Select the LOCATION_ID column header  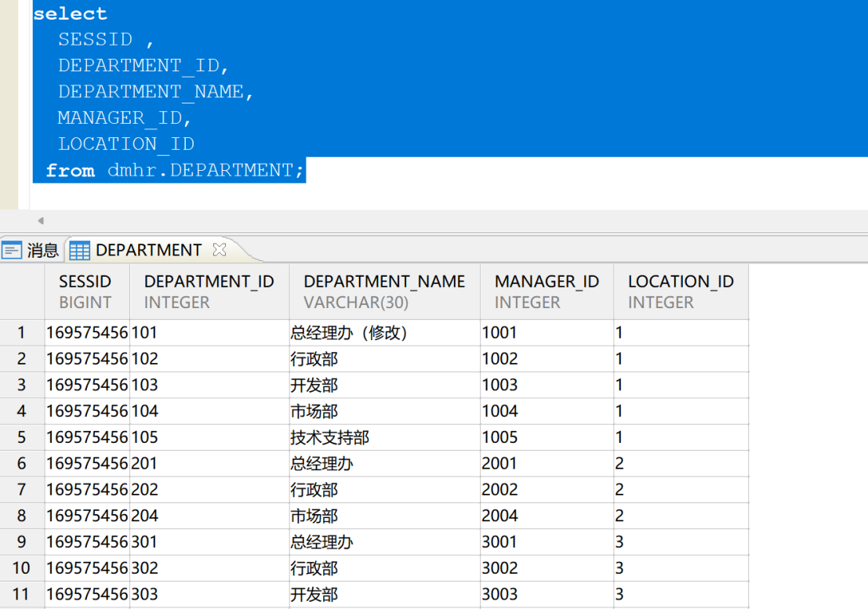click(x=681, y=292)
